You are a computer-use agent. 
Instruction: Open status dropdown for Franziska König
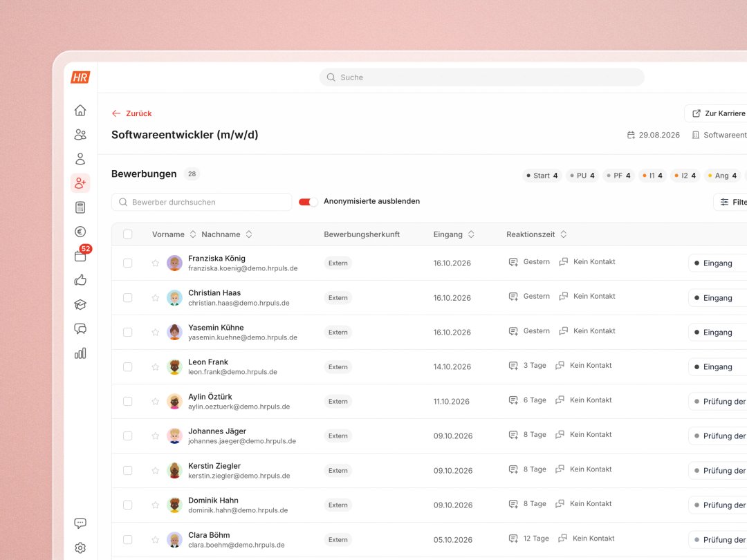click(x=717, y=263)
